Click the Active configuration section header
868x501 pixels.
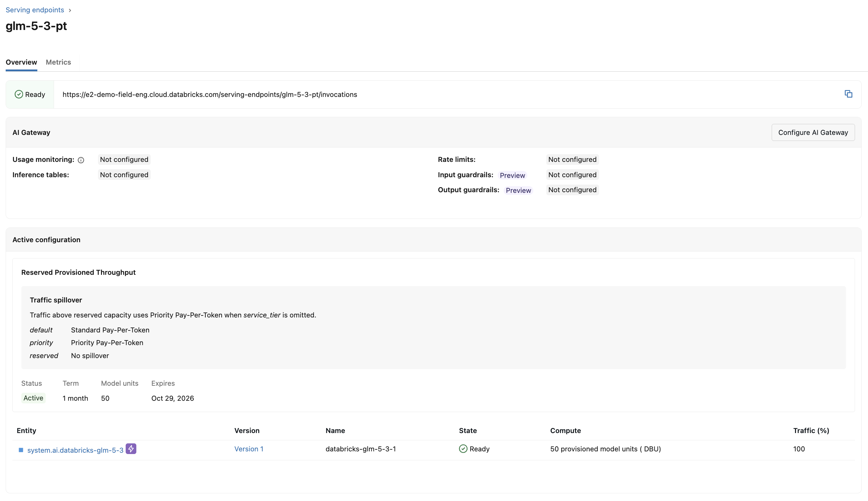pos(46,240)
